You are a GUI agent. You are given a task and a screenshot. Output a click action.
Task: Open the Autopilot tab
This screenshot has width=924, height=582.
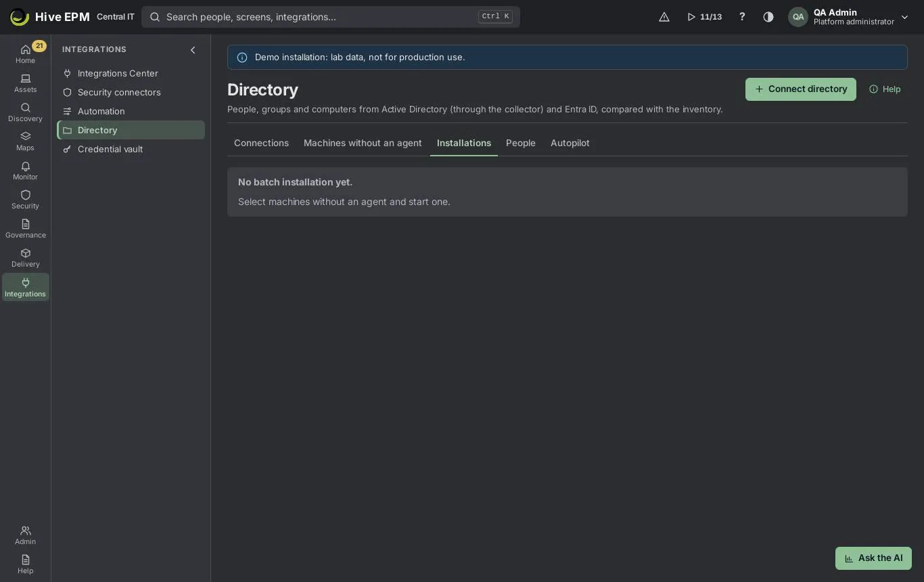point(570,143)
